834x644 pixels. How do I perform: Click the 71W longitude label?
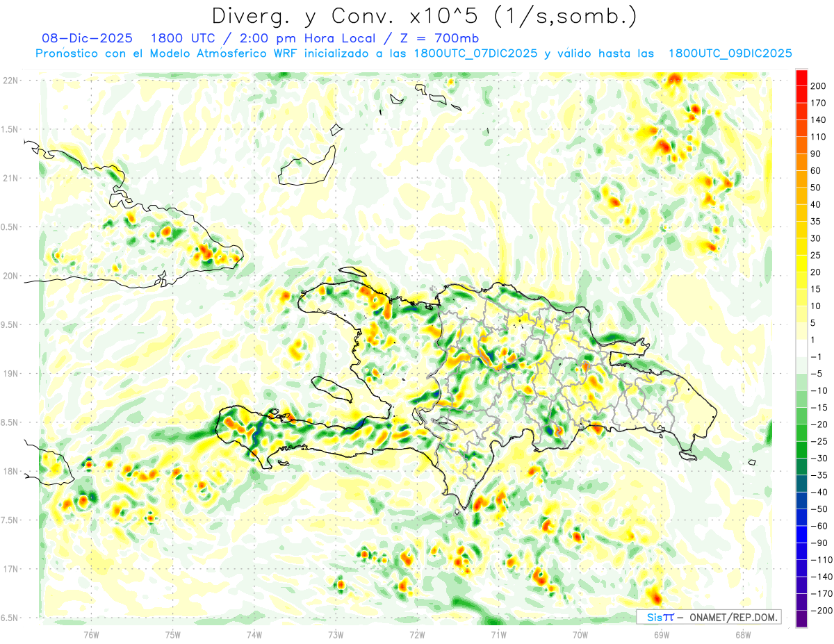498,634
